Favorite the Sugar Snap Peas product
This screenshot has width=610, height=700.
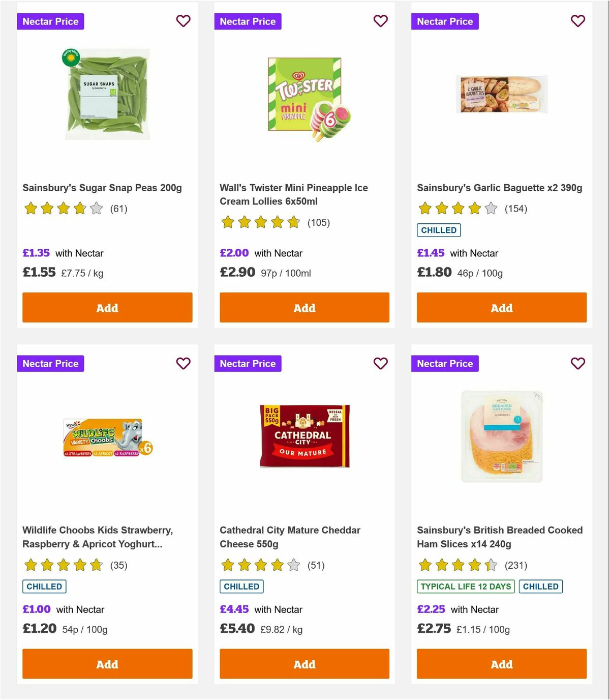pos(183,21)
